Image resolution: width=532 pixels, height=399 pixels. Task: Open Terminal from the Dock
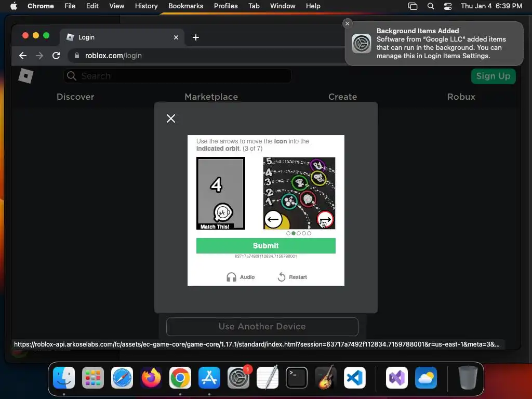(297, 378)
